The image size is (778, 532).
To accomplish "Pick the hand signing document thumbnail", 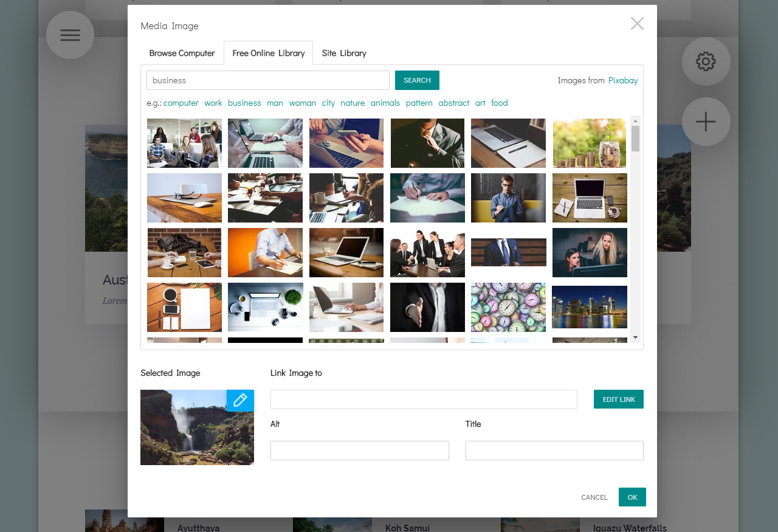I will coord(427,198).
